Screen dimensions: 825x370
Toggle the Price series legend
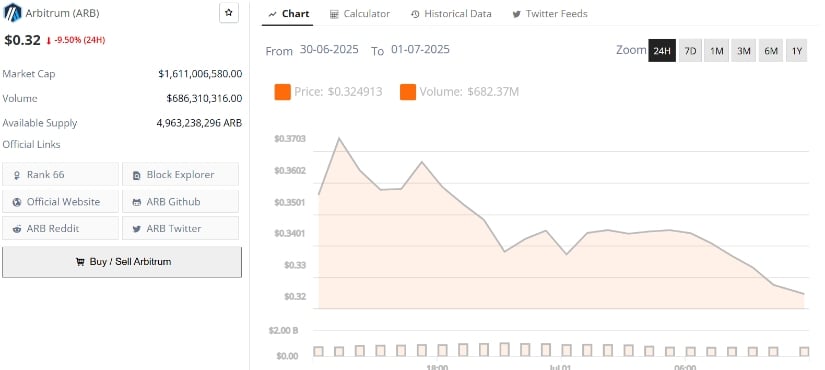click(328, 92)
